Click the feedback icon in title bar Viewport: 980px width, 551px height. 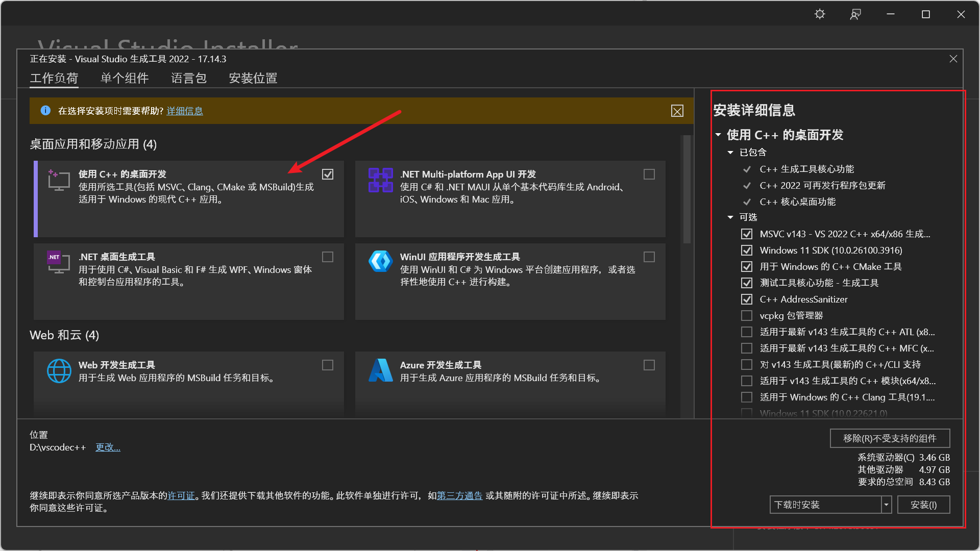point(855,14)
